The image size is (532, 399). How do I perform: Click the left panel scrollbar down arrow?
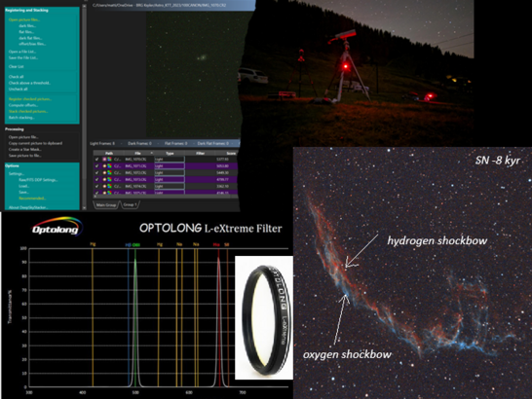pyautogui.click(x=84, y=208)
